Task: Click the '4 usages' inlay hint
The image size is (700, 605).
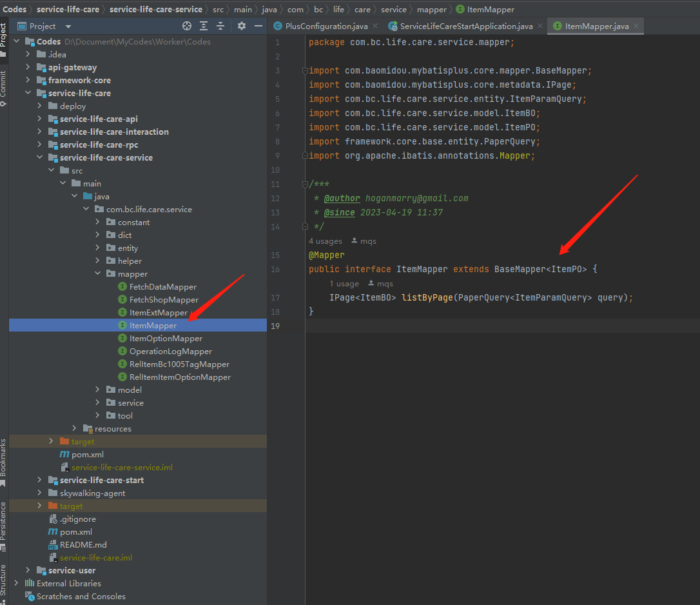Action: coord(326,241)
